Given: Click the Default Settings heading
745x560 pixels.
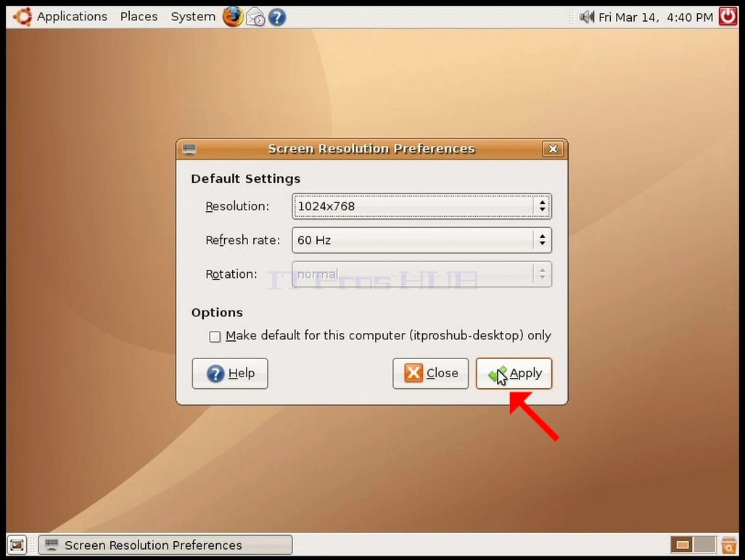Looking at the screenshot, I should (246, 178).
